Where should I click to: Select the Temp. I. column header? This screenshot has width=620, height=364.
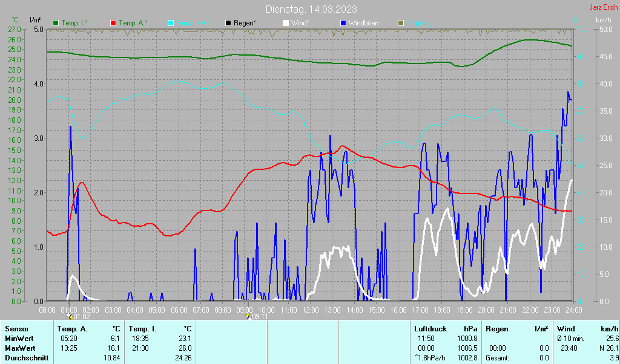(143, 329)
